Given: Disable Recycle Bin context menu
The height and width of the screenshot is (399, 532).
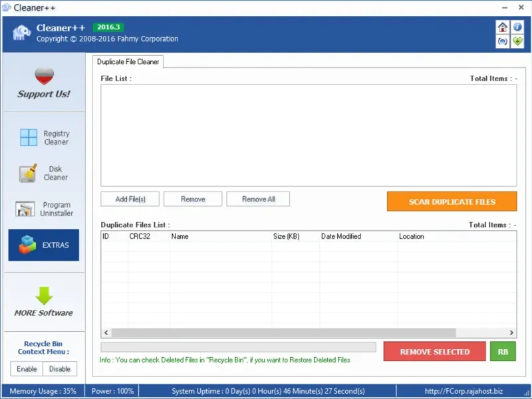Looking at the screenshot, I should [60, 369].
